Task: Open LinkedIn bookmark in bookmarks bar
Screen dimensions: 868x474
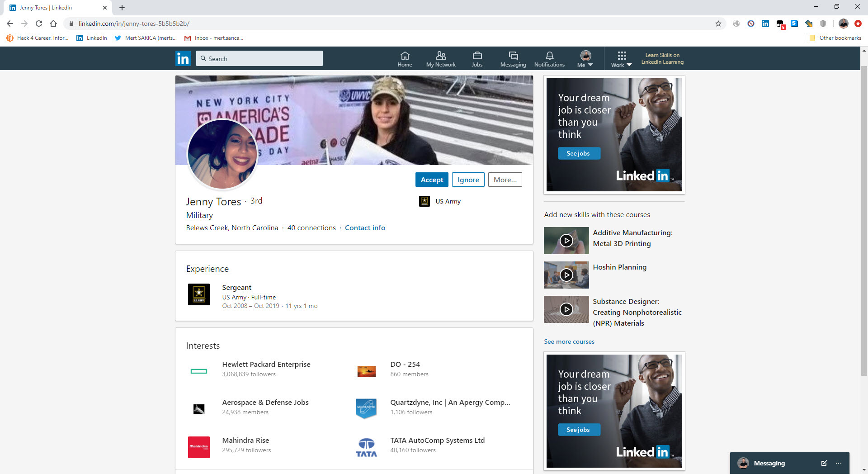Action: pyautogui.click(x=92, y=38)
